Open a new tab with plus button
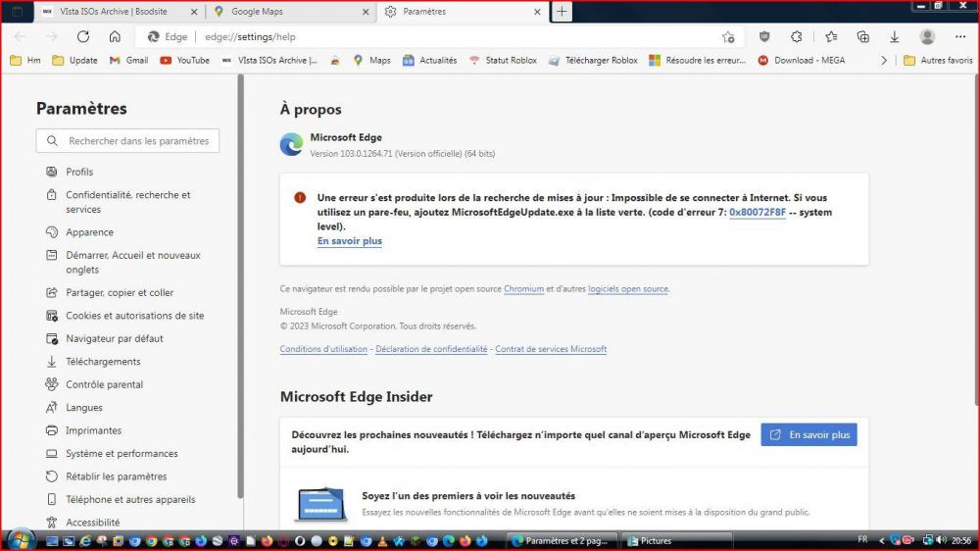Screen dimensions: 980x551 coord(562,11)
